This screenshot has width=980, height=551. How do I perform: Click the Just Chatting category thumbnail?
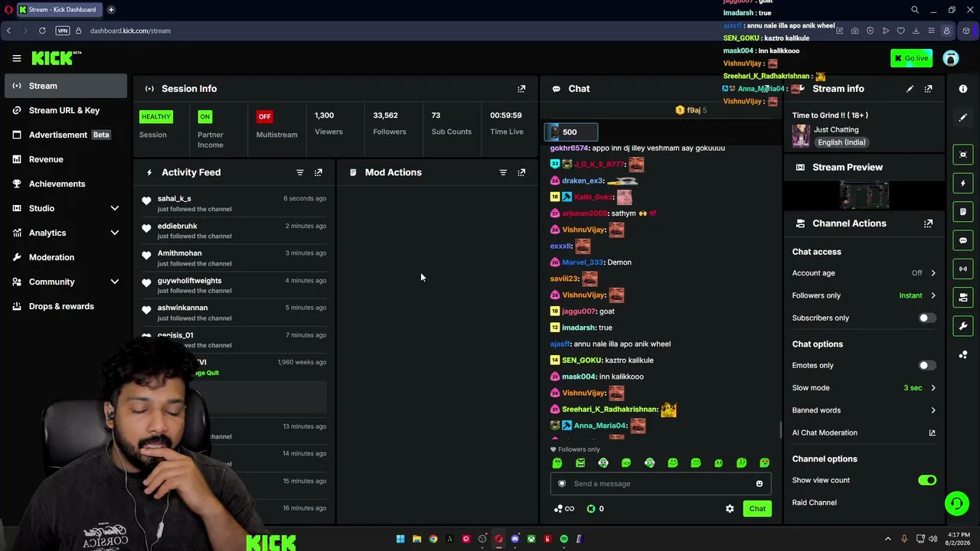coord(801,135)
